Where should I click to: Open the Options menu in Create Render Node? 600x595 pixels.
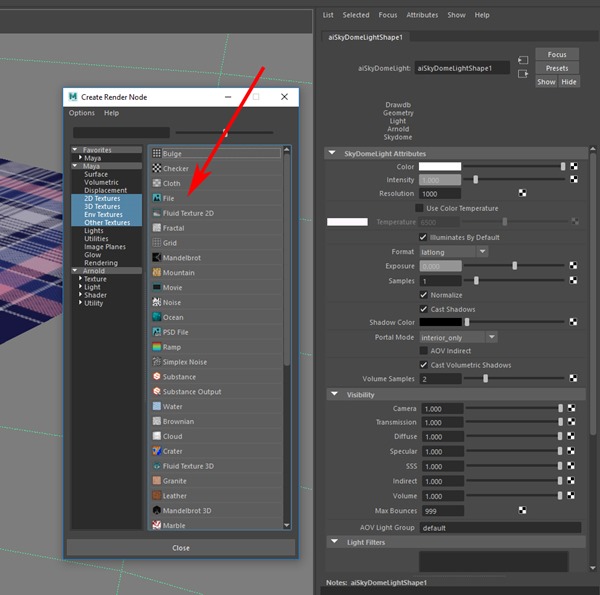pyautogui.click(x=82, y=113)
